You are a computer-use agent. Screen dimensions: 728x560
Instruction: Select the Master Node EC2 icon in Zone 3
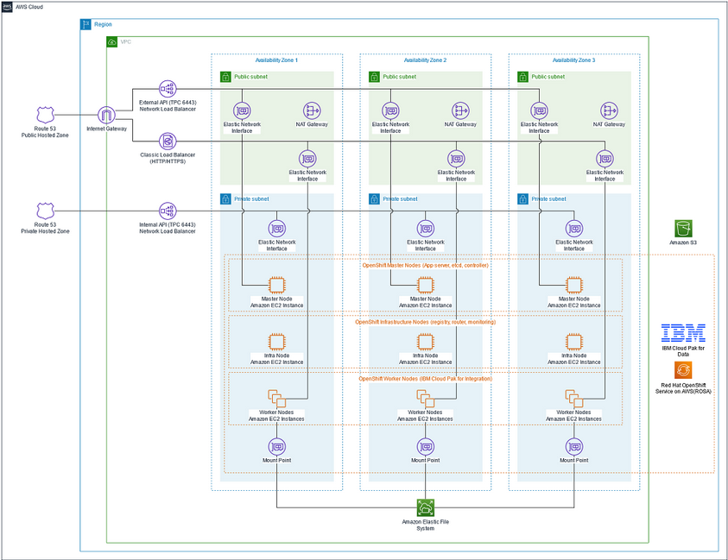point(574,286)
